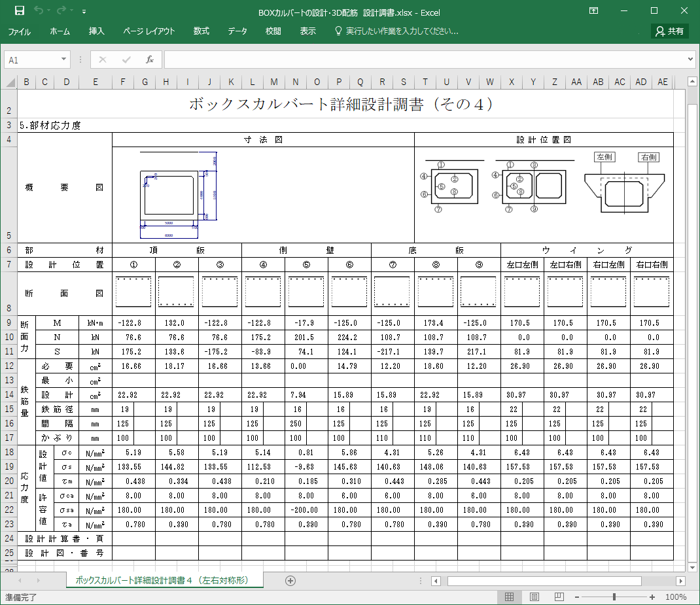Select column B header

pyautogui.click(x=26, y=82)
